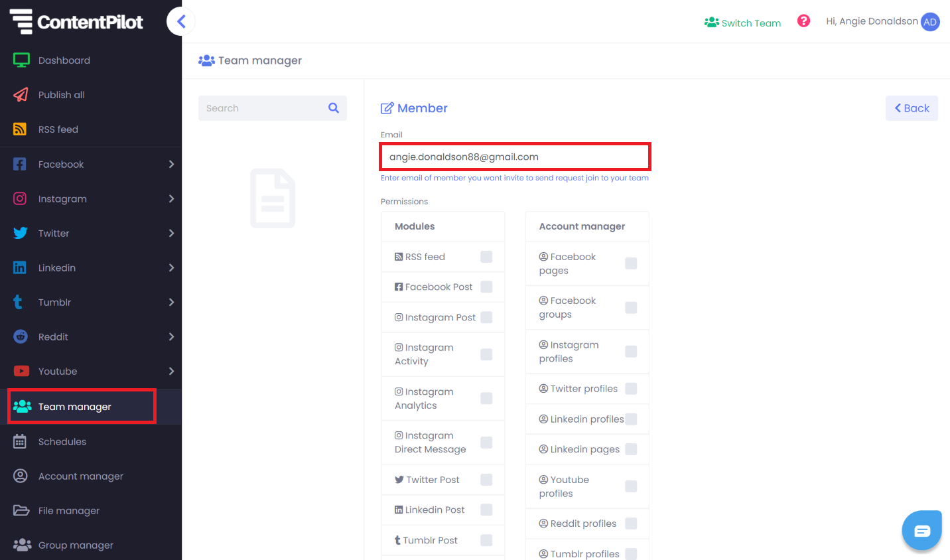Click the AD user avatar

(x=930, y=22)
